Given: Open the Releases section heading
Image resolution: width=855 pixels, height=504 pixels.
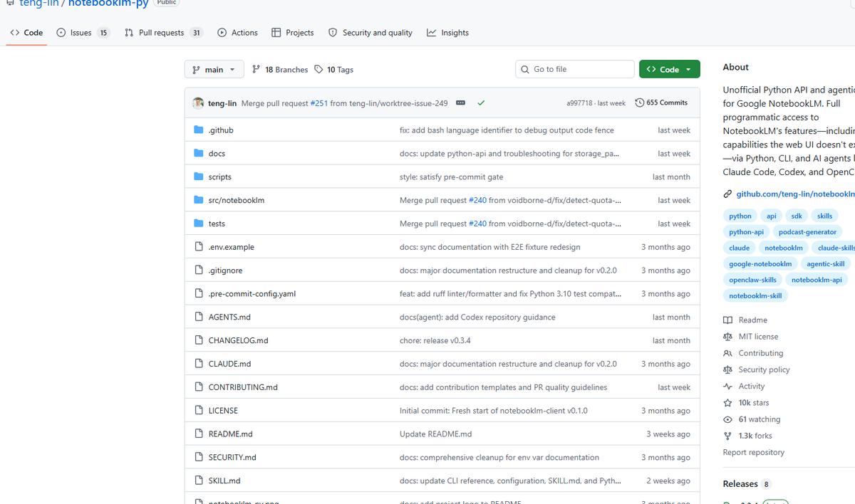Looking at the screenshot, I should coord(740,484).
